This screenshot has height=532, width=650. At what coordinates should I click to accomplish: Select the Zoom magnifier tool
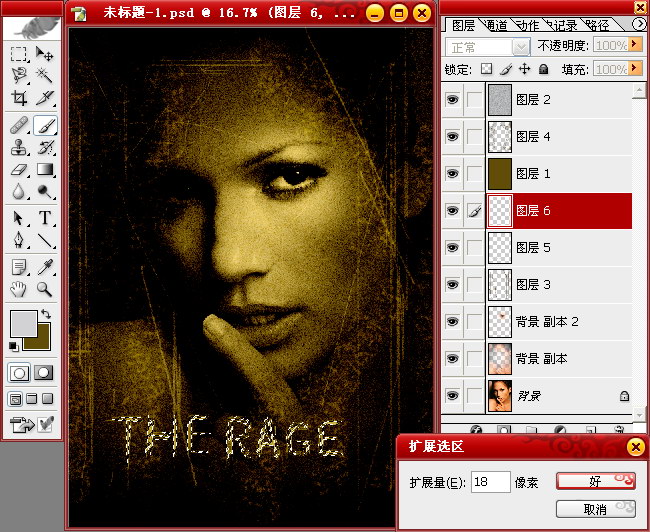pos(44,289)
